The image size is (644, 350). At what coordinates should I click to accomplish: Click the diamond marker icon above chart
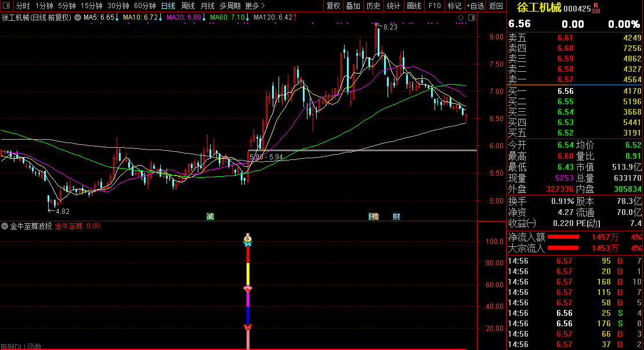coord(461,17)
